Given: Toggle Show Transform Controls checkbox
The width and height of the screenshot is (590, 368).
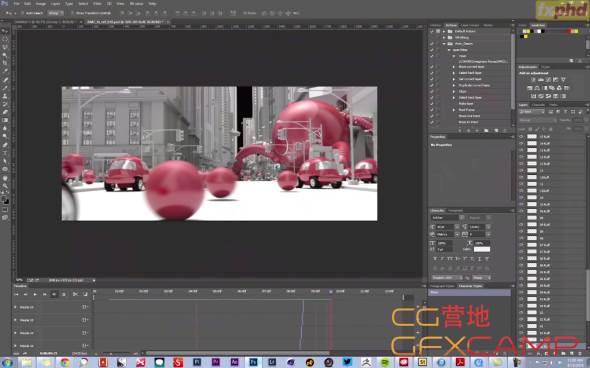Looking at the screenshot, I should click(72, 13).
